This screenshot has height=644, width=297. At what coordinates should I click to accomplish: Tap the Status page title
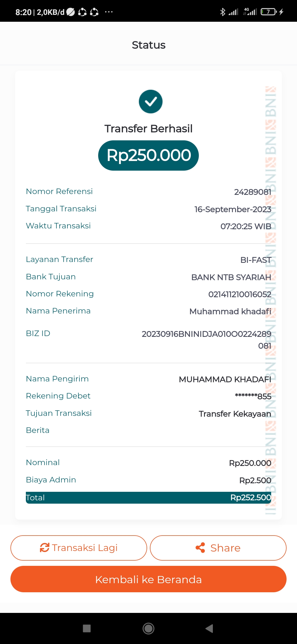[148, 45]
